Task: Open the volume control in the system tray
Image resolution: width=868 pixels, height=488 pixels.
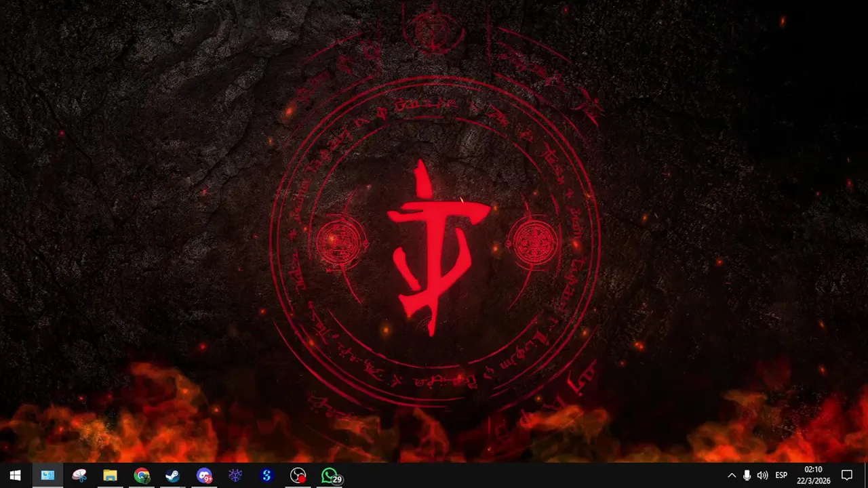Action: (x=762, y=476)
